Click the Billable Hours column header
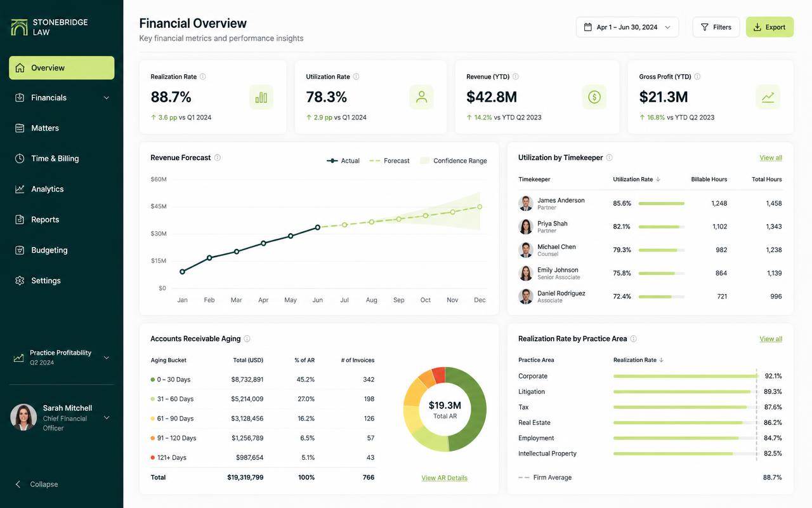812x508 pixels. tap(709, 180)
